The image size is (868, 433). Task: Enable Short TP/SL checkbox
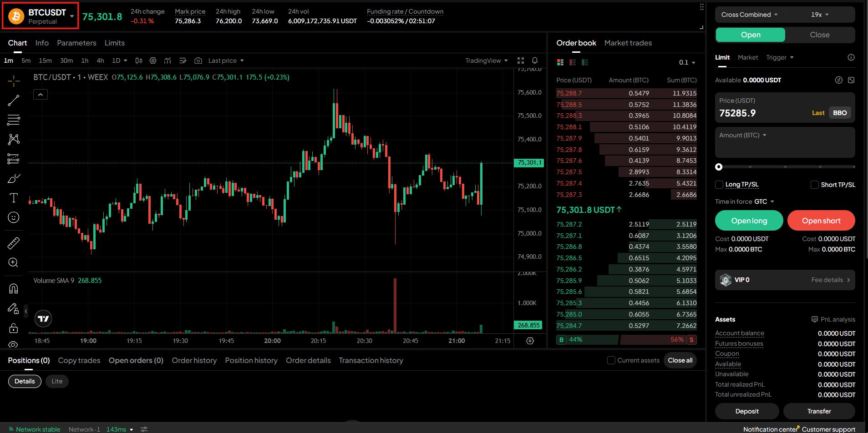tap(815, 184)
